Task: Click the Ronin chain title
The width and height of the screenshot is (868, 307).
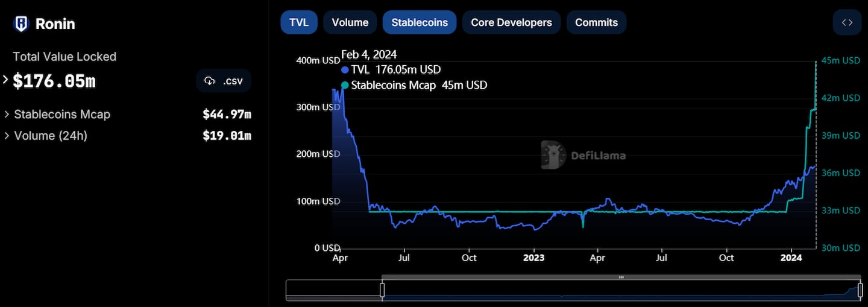Action: coord(55,24)
